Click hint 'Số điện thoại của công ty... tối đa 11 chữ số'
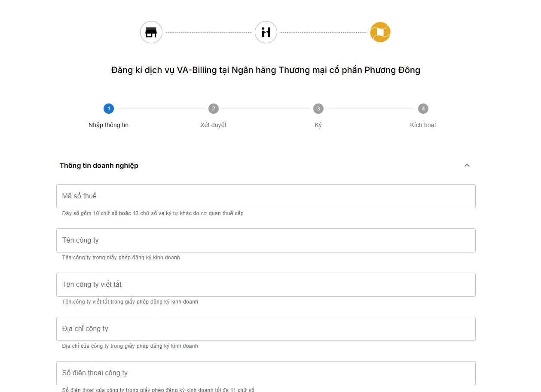Image resolution: width=541 pixels, height=392 pixels. (158, 390)
